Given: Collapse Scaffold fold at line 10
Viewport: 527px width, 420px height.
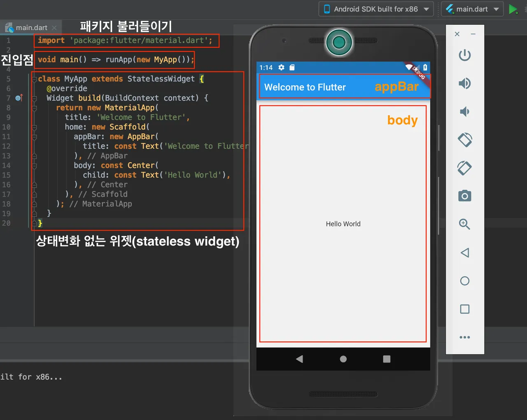Looking at the screenshot, I should click(x=34, y=127).
